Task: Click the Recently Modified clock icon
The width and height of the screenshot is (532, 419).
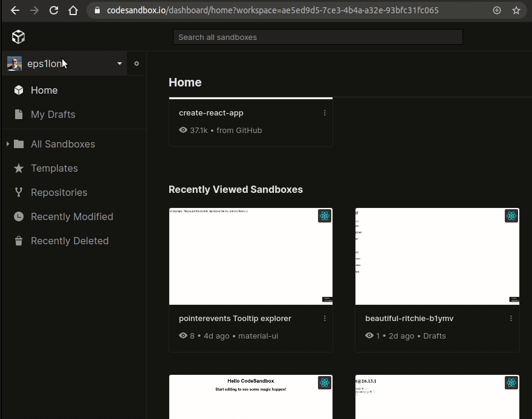Action: [19, 216]
